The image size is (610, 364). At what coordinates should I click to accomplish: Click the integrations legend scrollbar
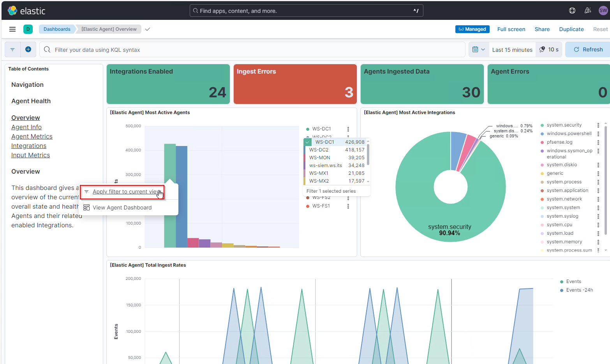pos(606,179)
